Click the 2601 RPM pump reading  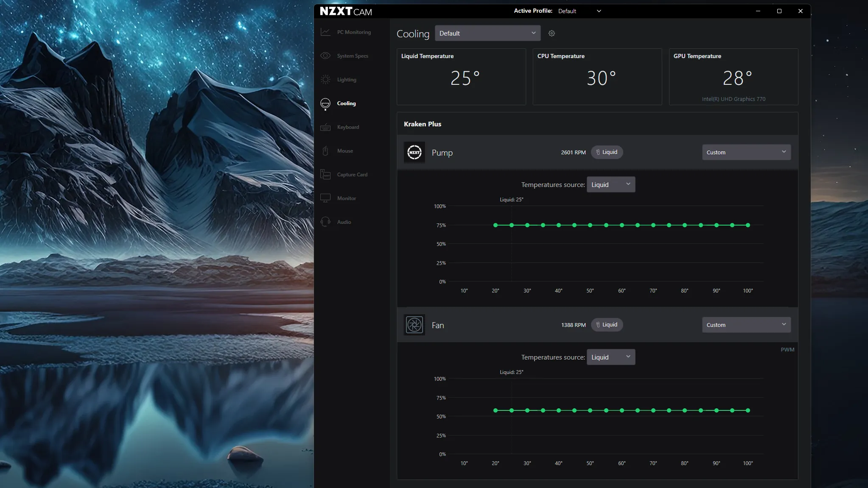coord(573,152)
